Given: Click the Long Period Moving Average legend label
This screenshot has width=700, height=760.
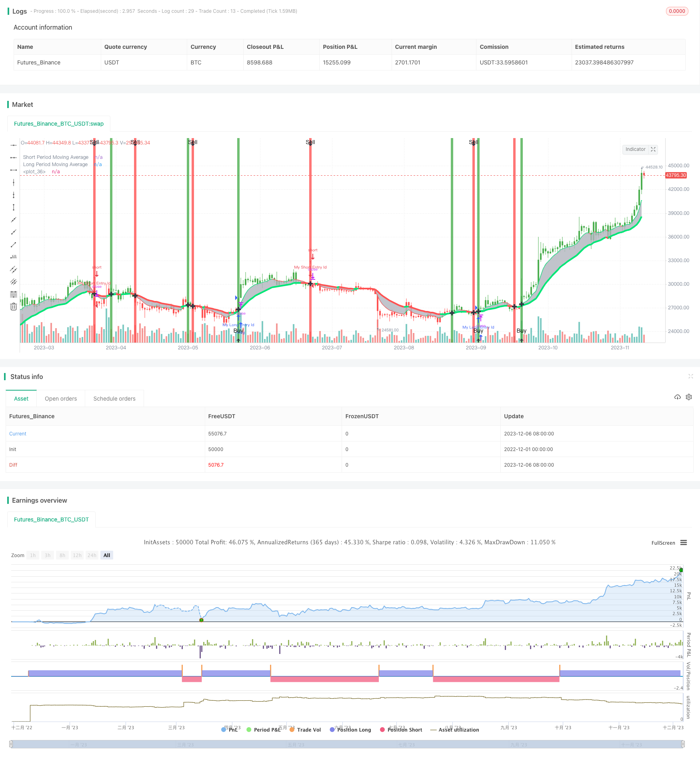Looking at the screenshot, I should pos(55,164).
